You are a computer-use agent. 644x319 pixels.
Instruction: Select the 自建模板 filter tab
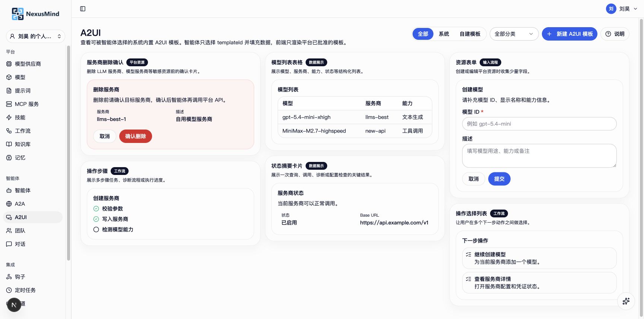click(x=470, y=34)
